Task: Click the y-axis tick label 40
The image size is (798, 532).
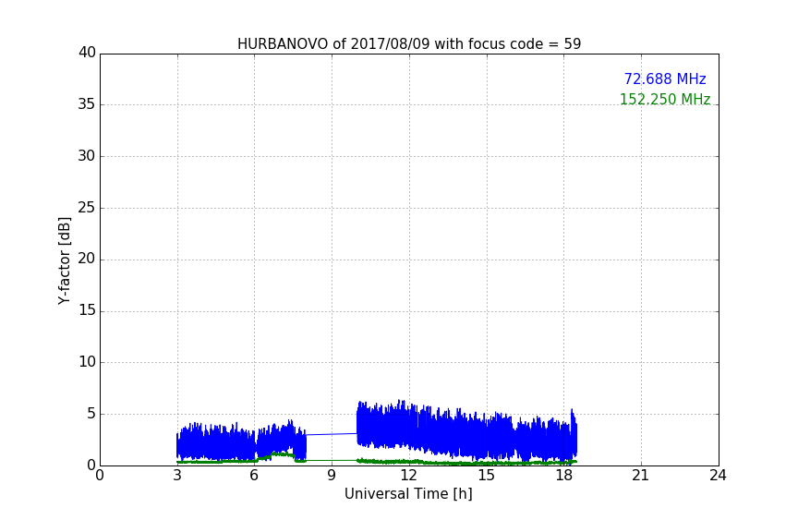Action: pos(87,53)
